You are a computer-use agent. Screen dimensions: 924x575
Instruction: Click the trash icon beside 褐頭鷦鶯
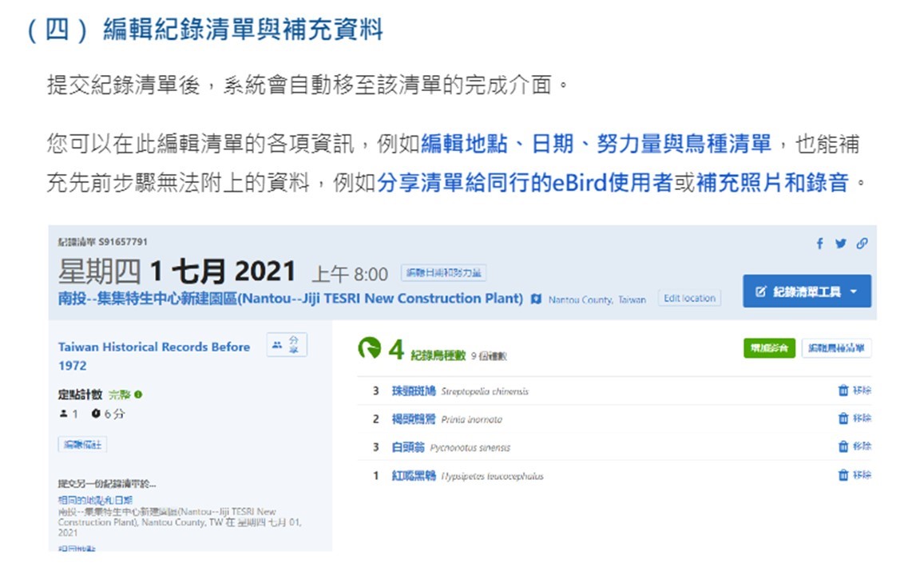(843, 417)
